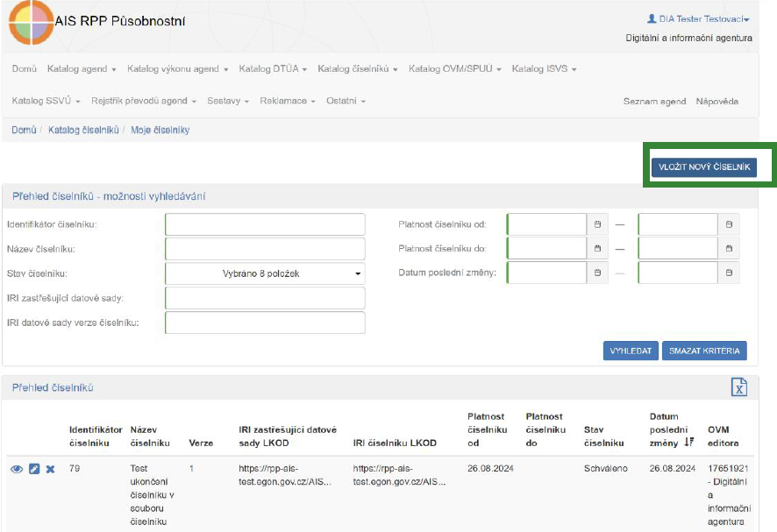Open calendar for first 'Datum poslední změny' date
The height and width of the screenshot is (532, 777).
click(x=597, y=273)
